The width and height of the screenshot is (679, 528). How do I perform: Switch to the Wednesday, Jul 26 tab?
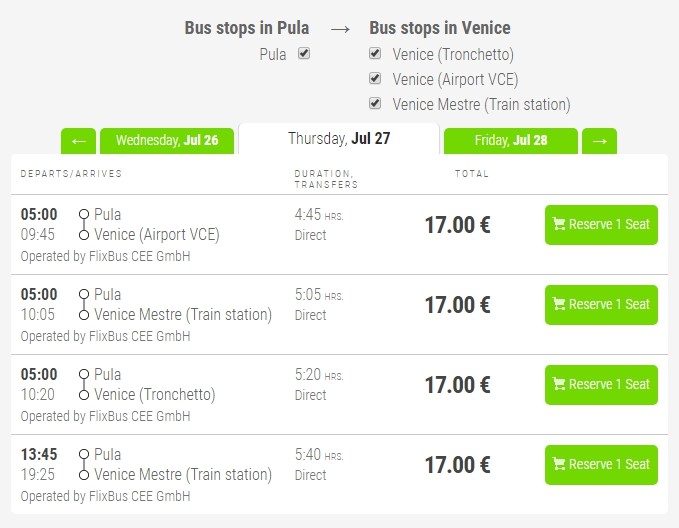(167, 141)
